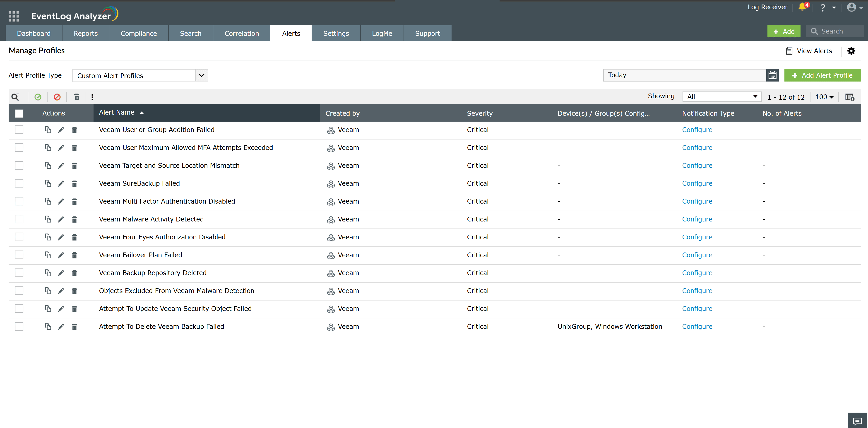Open the Showing All filter dropdown

coord(721,97)
